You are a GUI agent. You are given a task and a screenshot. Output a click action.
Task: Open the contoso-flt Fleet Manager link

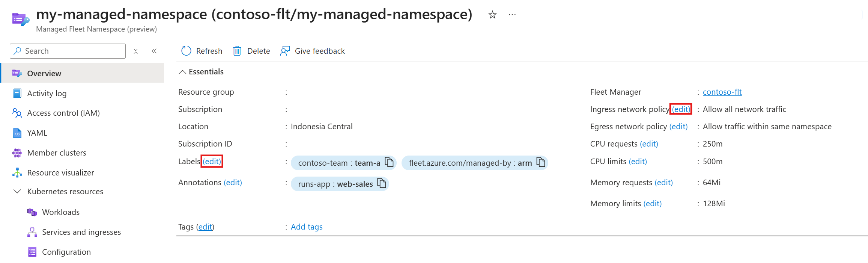(722, 92)
